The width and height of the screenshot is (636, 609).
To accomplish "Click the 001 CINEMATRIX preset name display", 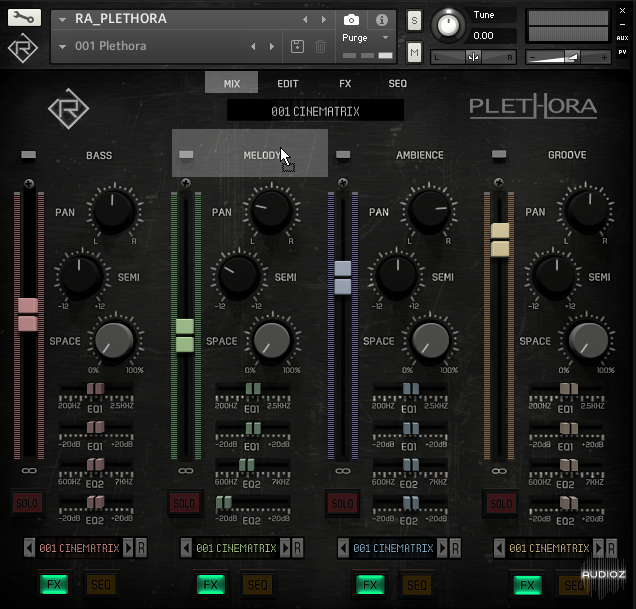I will (x=315, y=111).
